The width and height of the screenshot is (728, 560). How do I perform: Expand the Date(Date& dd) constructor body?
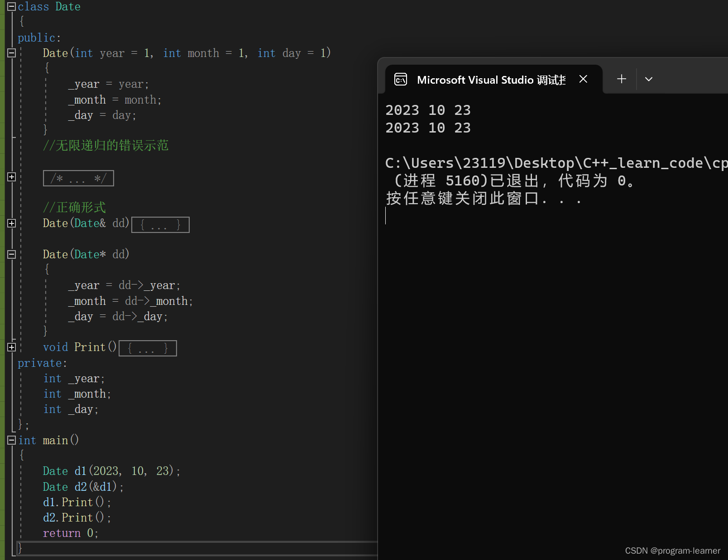pos(12,223)
